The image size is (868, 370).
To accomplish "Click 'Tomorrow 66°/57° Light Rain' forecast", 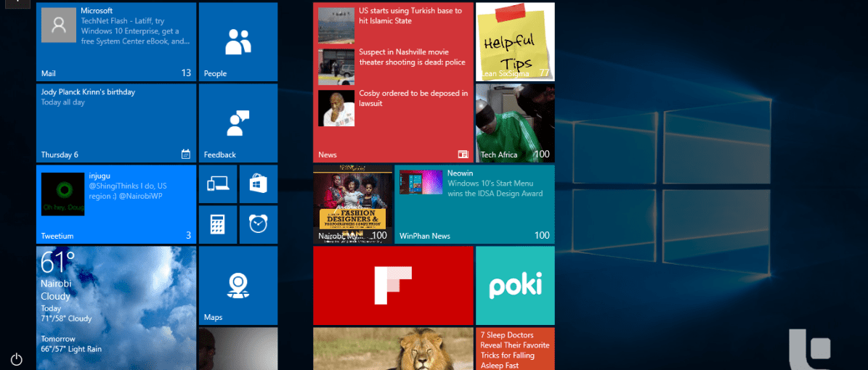I will [71, 344].
